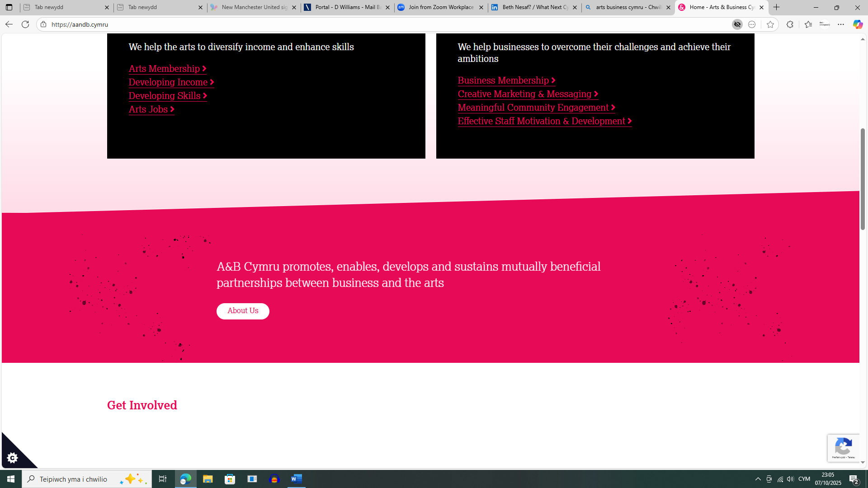Screen dimensions: 868x488
Task: Click the volume speaker tray icon
Action: [x=790, y=479]
